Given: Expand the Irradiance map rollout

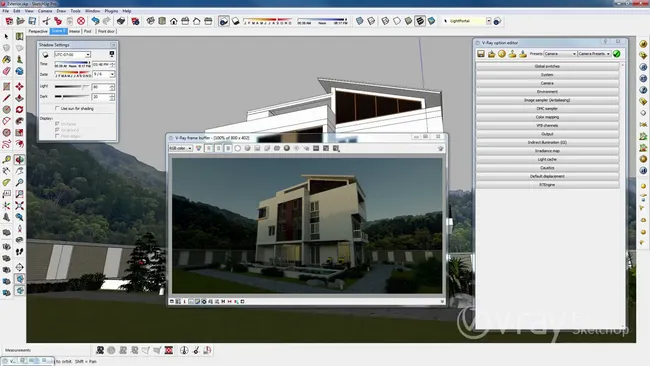Looking at the screenshot, I should pos(547,151).
